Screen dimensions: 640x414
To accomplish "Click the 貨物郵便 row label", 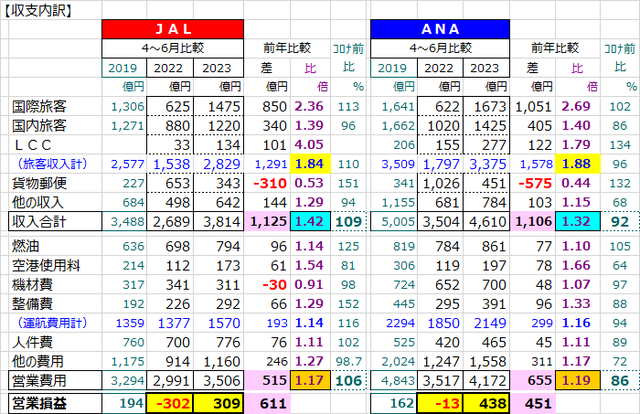I will pos(39,183).
